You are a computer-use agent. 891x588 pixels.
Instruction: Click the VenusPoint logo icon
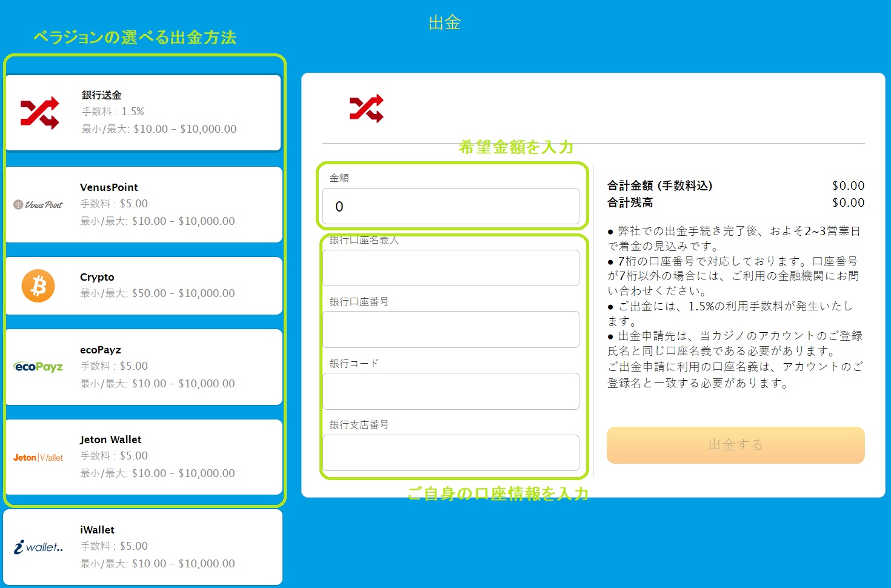[x=38, y=205]
